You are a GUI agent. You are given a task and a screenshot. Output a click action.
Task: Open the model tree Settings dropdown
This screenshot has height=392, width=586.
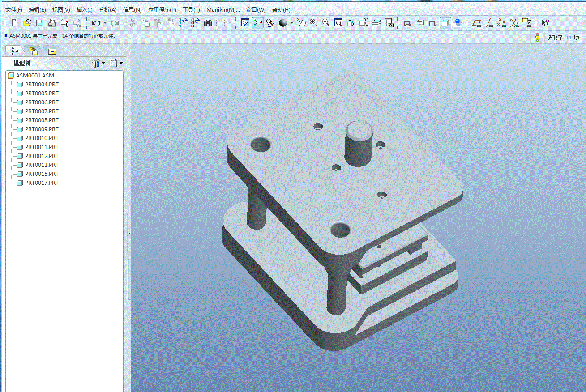pyautogui.click(x=98, y=64)
